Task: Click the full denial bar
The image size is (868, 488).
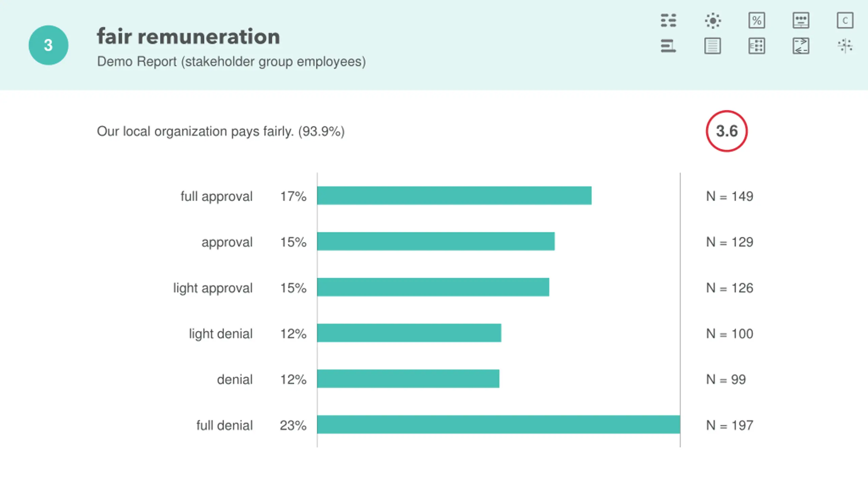Action: pos(498,424)
